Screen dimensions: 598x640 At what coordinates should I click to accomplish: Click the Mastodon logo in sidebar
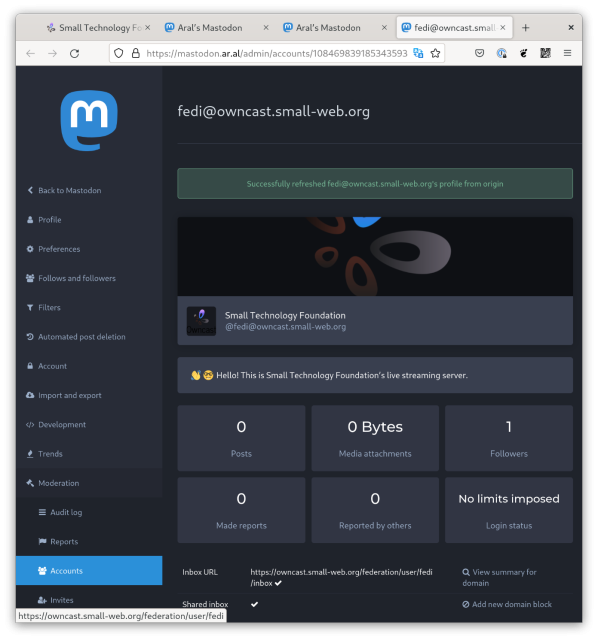click(x=89, y=120)
